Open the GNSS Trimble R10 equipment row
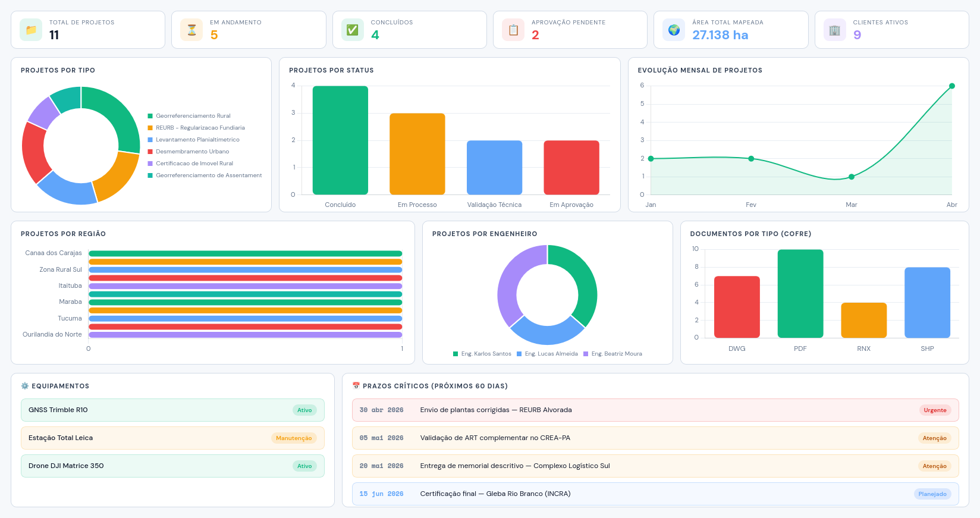Screen dimensions: 980x518 172,410
